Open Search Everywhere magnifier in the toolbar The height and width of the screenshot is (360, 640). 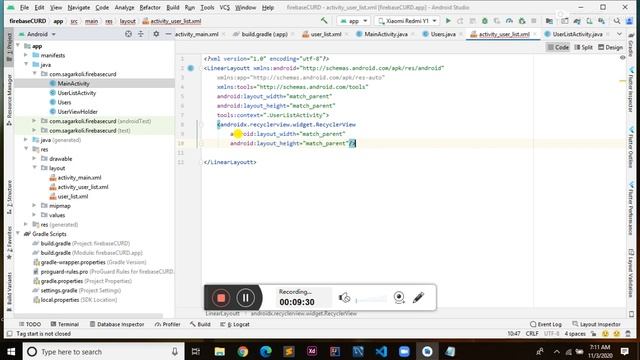(x=617, y=21)
